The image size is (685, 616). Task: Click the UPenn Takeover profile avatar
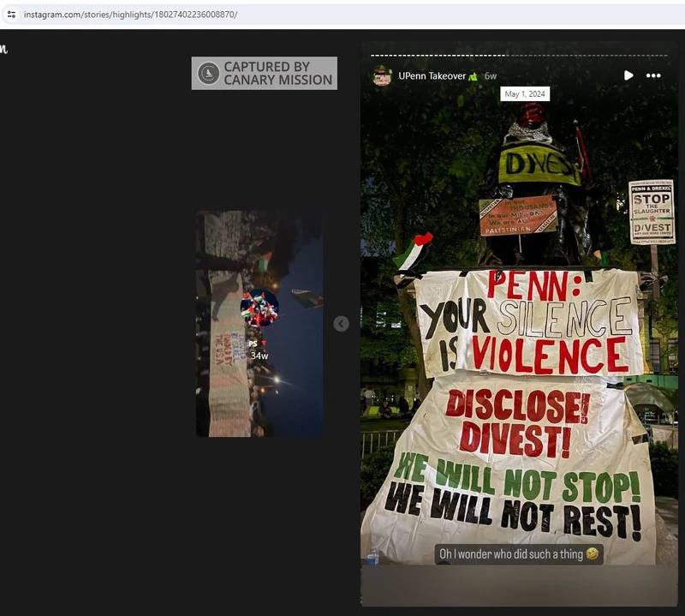pyautogui.click(x=382, y=76)
